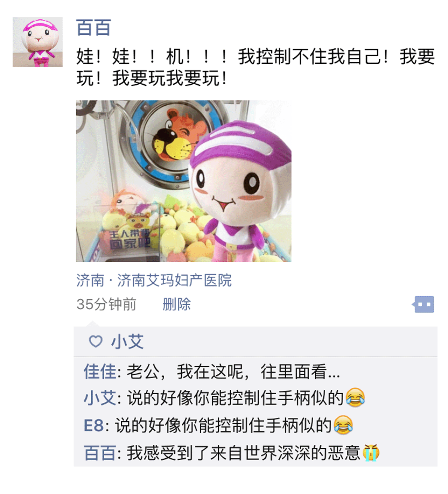This screenshot has width=448, height=494.
Task: Reply to 佳佳's comment text
Action: (233, 371)
